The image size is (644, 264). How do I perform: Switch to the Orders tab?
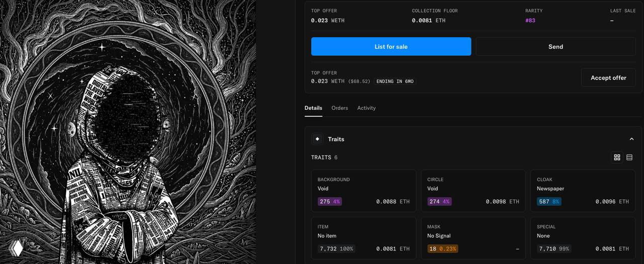(x=340, y=108)
